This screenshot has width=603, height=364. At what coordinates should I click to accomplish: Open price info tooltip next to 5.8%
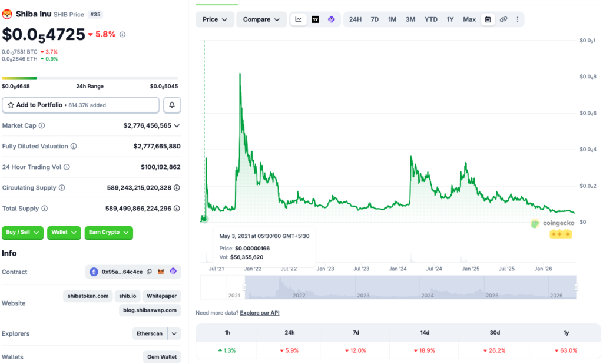(x=122, y=35)
